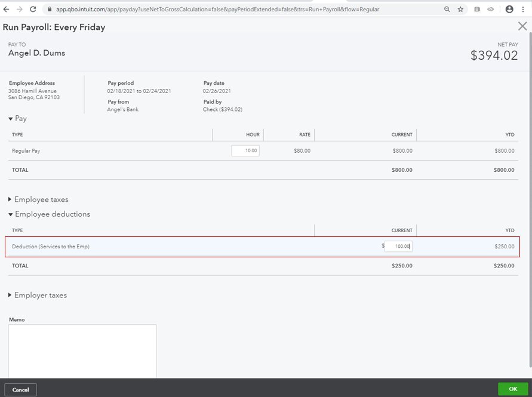Image resolution: width=532 pixels, height=397 pixels.
Task: Edit the Regular Pay hours field
Action: pyautogui.click(x=245, y=150)
